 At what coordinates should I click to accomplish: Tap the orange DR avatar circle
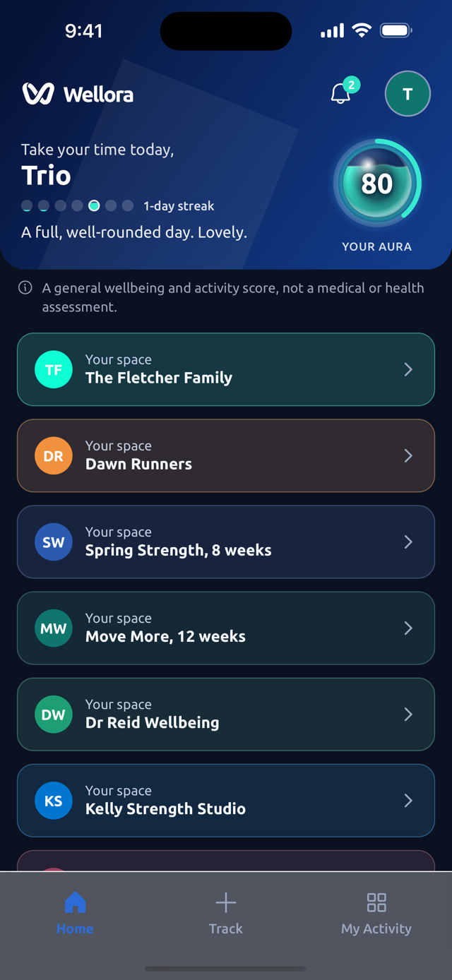[x=54, y=455]
